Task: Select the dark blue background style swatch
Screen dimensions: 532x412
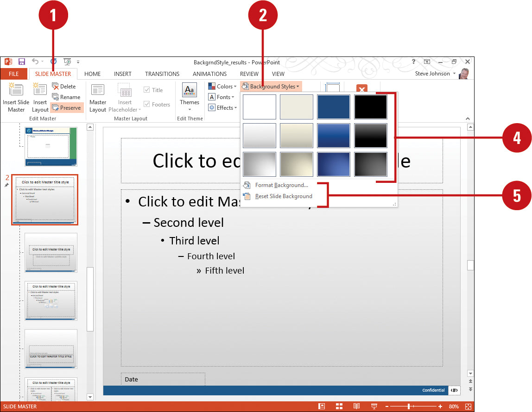Action: (334, 106)
